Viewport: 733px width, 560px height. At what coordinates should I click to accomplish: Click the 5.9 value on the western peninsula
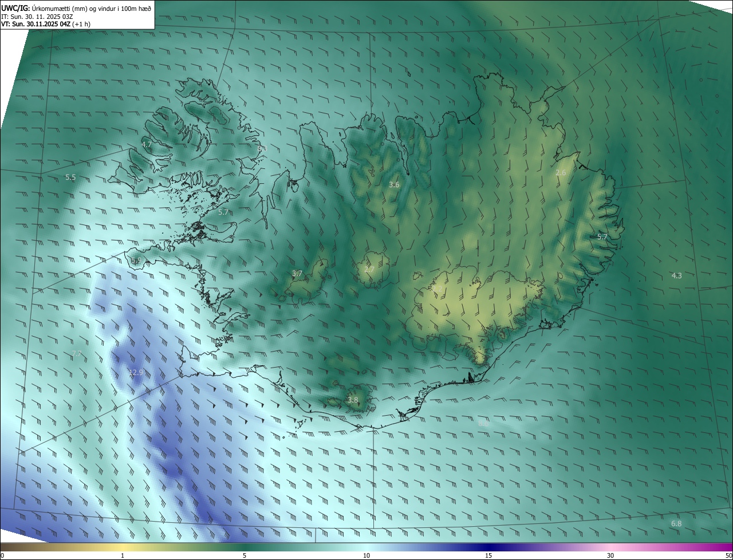(x=136, y=261)
